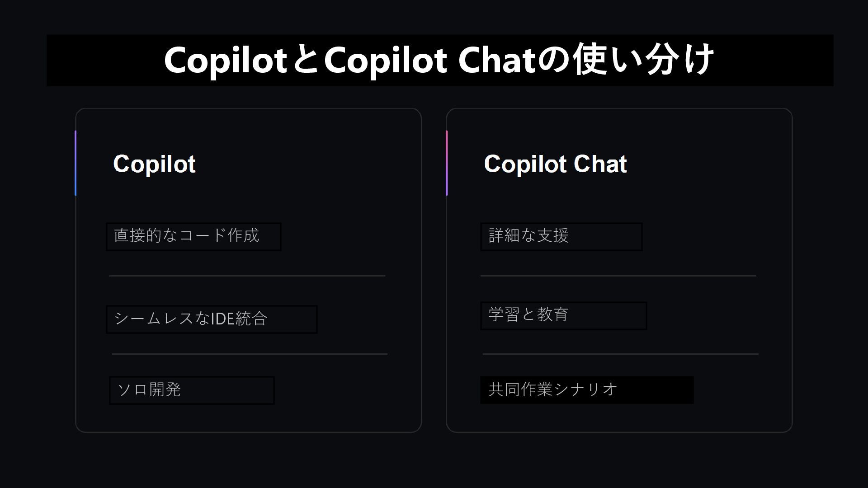
Task: Select the '共同作業シナリオ' text box
Action: (x=586, y=389)
